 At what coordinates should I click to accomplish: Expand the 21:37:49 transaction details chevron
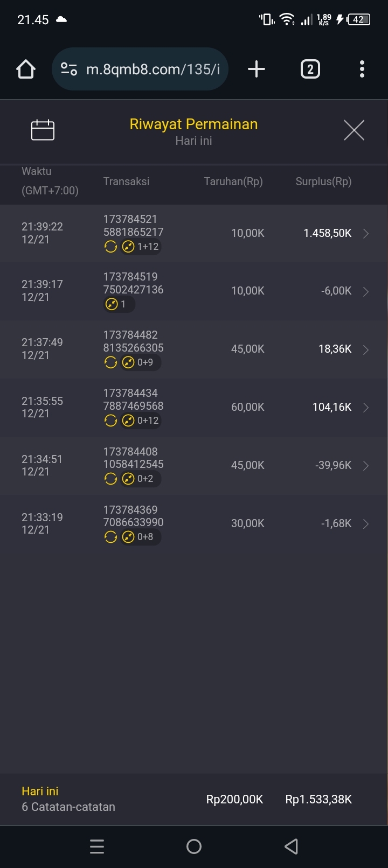pyautogui.click(x=366, y=349)
